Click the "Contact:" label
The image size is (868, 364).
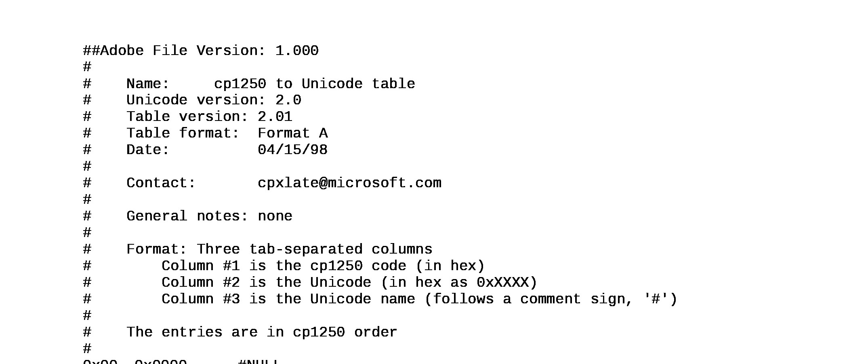coord(161,183)
